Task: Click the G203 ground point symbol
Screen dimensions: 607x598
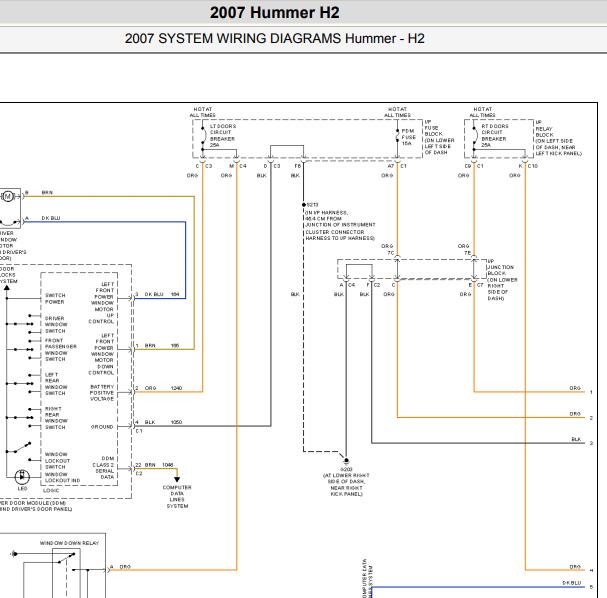Action: click(346, 461)
